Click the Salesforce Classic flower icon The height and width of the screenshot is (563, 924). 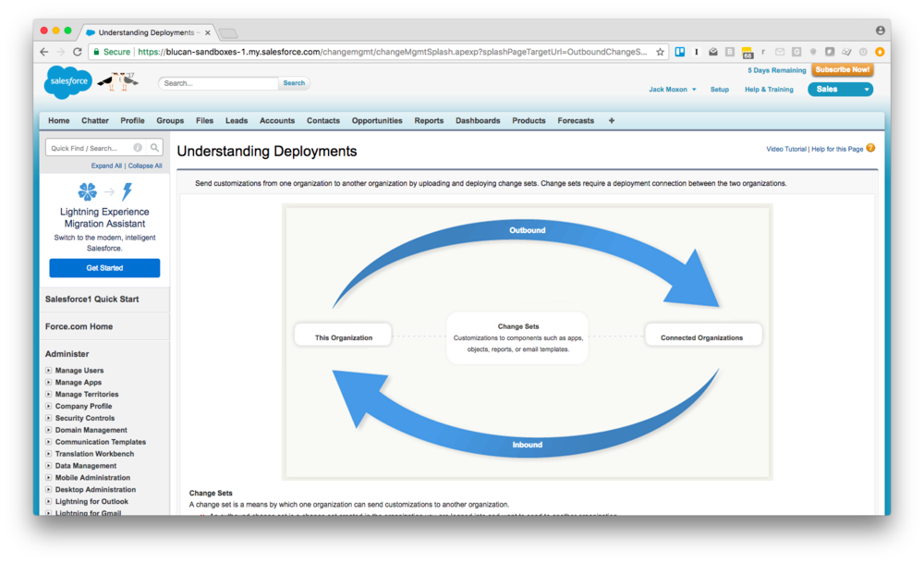pos(87,191)
